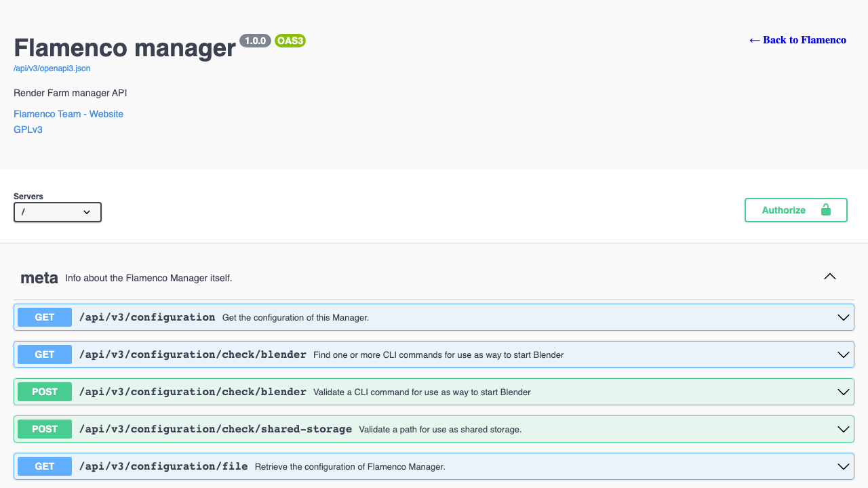Image resolution: width=868 pixels, height=488 pixels.
Task: Click the GET badge for configuration/file
Action: 45,466
